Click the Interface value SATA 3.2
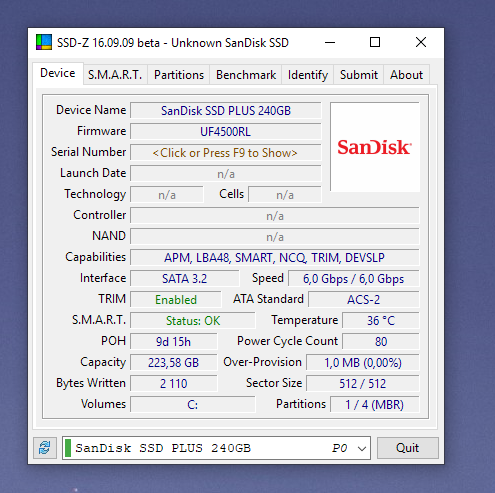The width and height of the screenshot is (495, 493). pyautogui.click(x=185, y=279)
